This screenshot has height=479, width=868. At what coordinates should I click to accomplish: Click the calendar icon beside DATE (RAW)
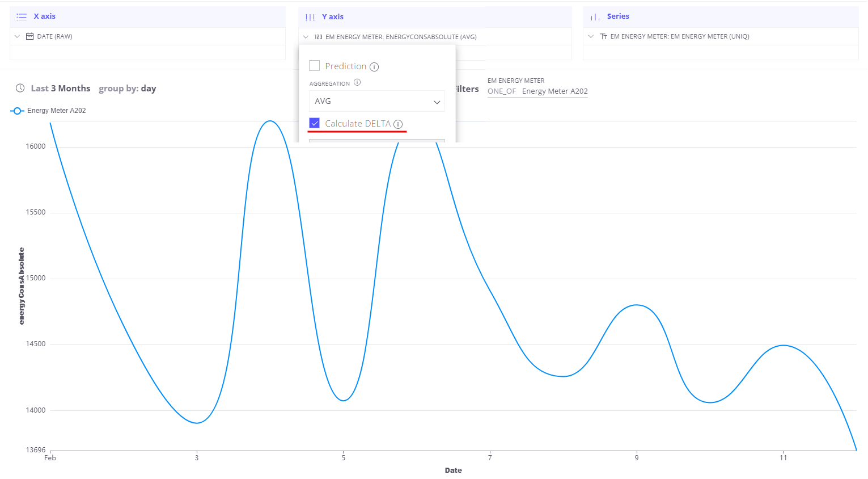(30, 36)
